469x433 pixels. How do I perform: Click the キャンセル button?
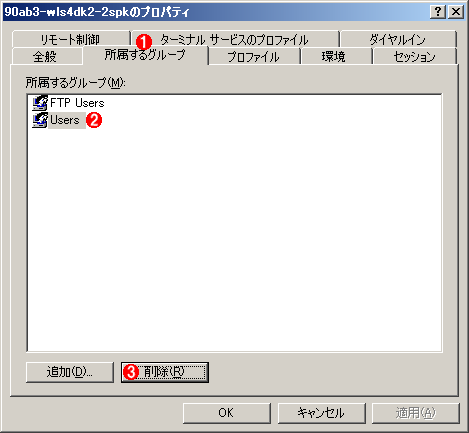321,413
